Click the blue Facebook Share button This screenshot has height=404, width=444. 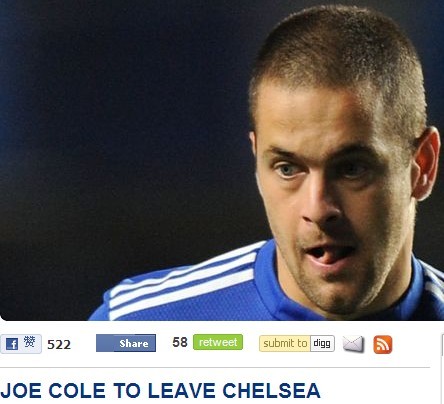[126, 343]
